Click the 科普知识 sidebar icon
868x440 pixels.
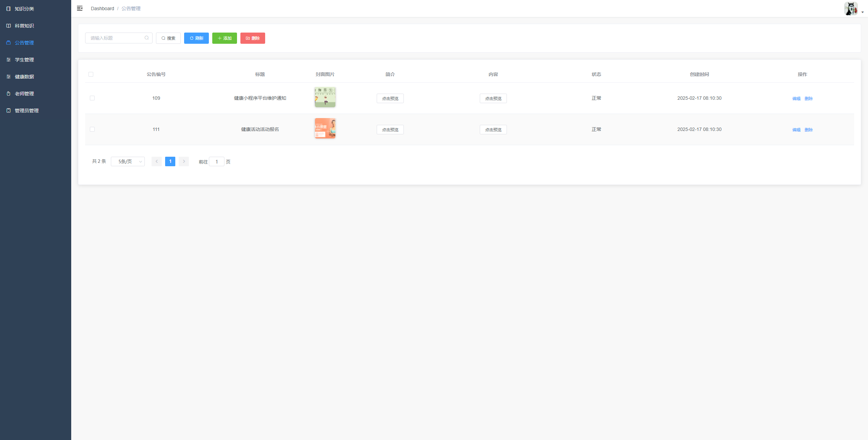tap(8, 26)
